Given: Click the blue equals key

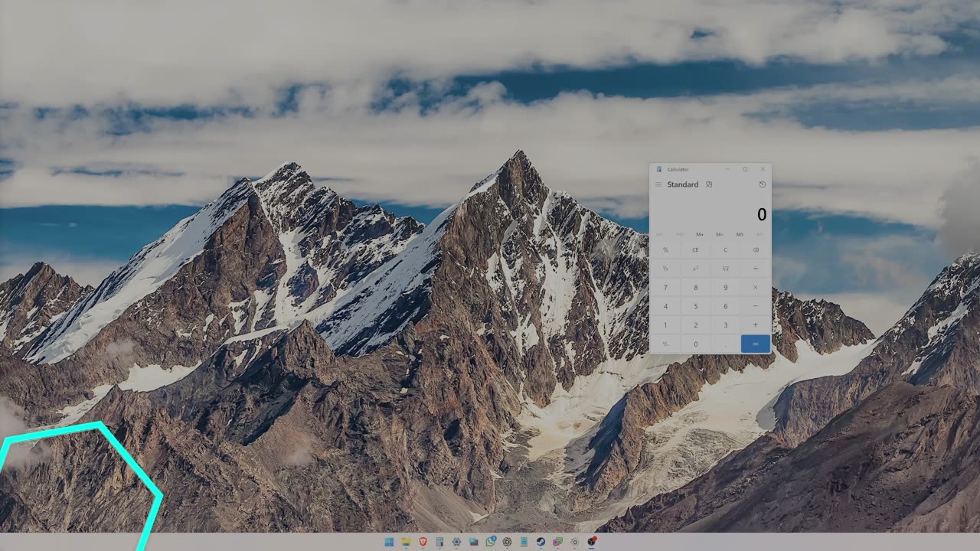Looking at the screenshot, I should tap(756, 344).
